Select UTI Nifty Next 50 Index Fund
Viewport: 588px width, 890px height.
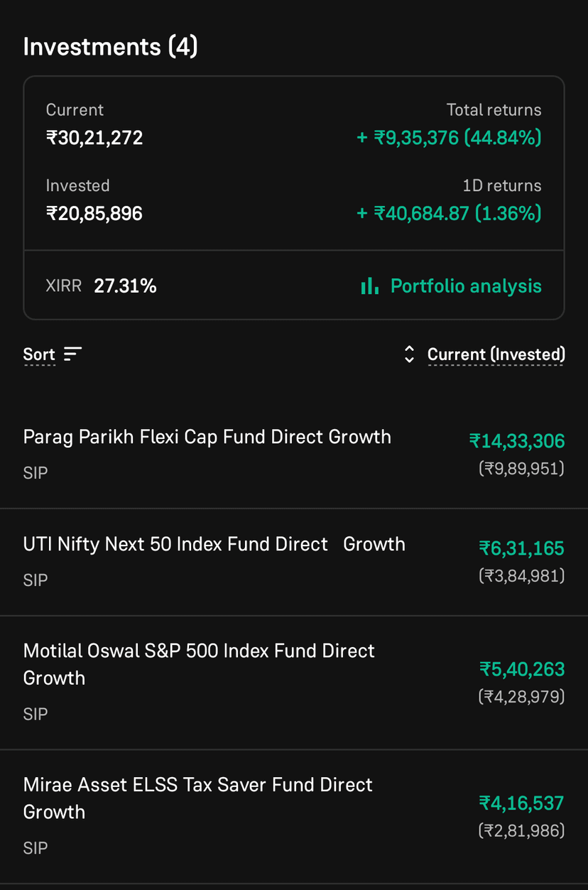(214, 544)
